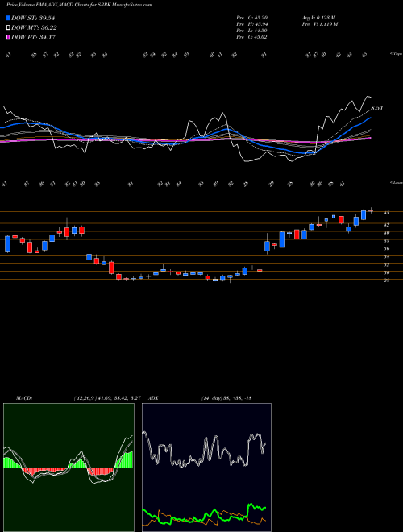Viewport: 403px width, 532px height.
Task: Click the ADX '(14 day) 38, +38, -18' values
Action: click(226, 397)
